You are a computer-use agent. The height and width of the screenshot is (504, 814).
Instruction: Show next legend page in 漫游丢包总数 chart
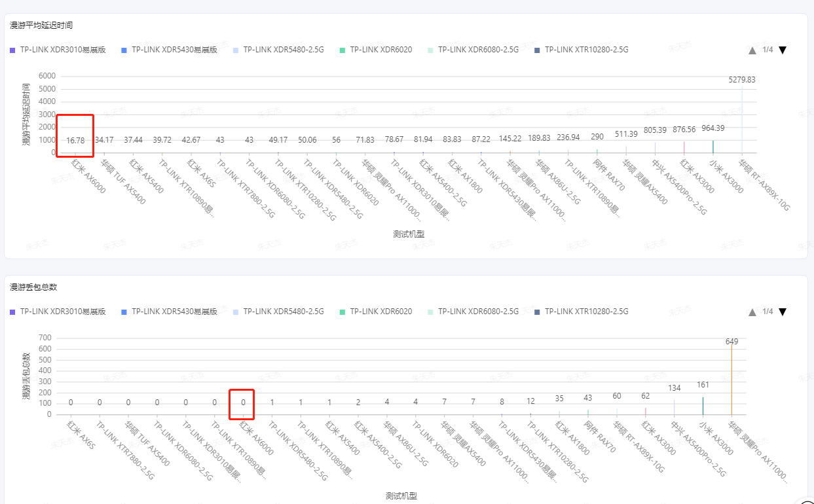783,312
